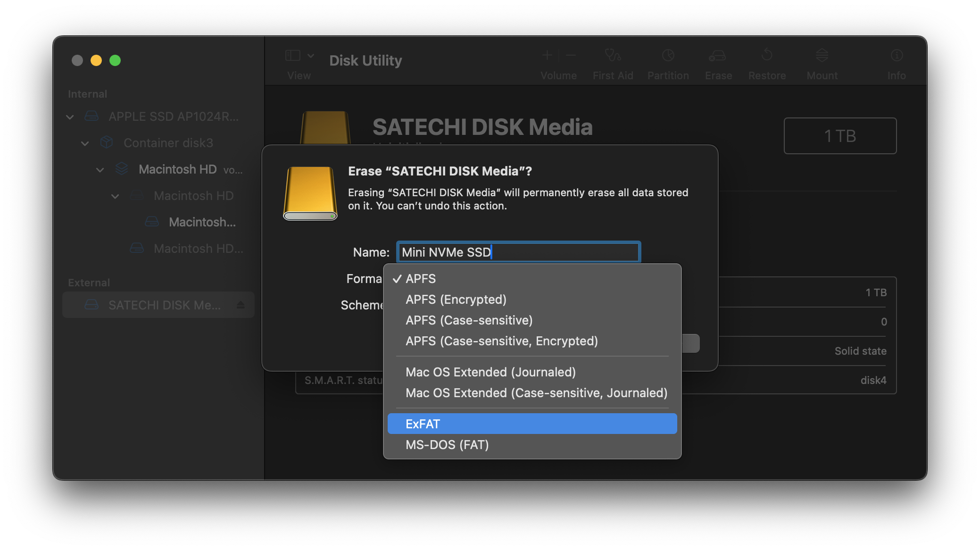Viewport: 980px width, 550px height.
Task: Click the Name text field
Action: [x=518, y=252]
